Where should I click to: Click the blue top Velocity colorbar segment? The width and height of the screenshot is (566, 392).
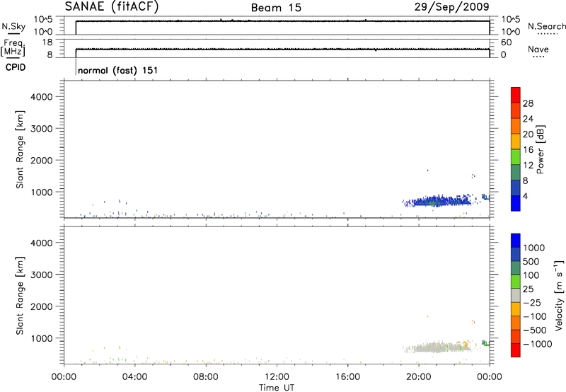[516, 241]
